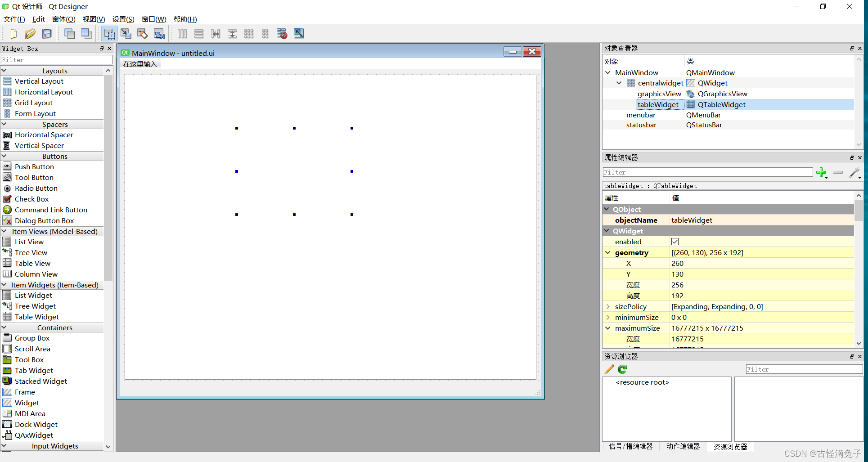Click the reload resources button
Viewport: 868px width, 462px height.
622,369
